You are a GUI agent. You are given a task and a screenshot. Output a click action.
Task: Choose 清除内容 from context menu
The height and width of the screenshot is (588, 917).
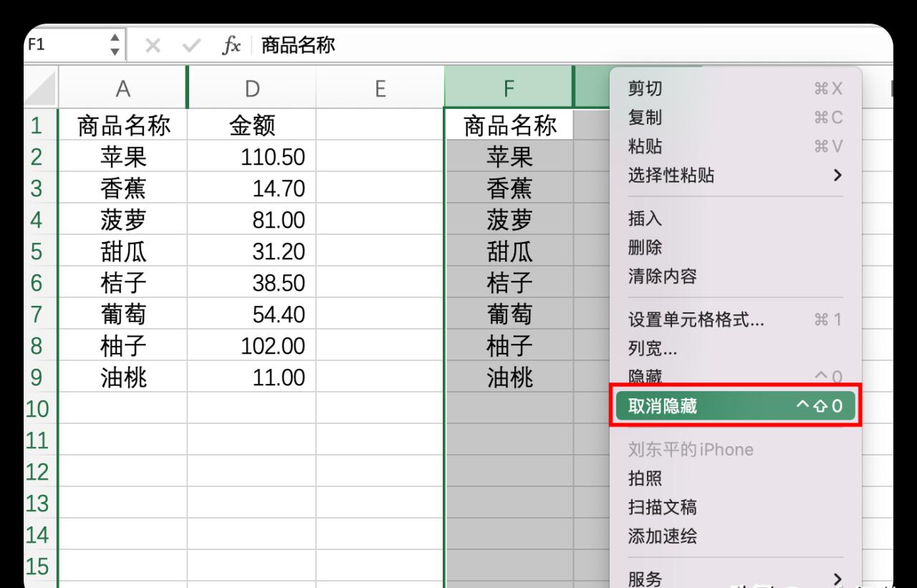735,276
